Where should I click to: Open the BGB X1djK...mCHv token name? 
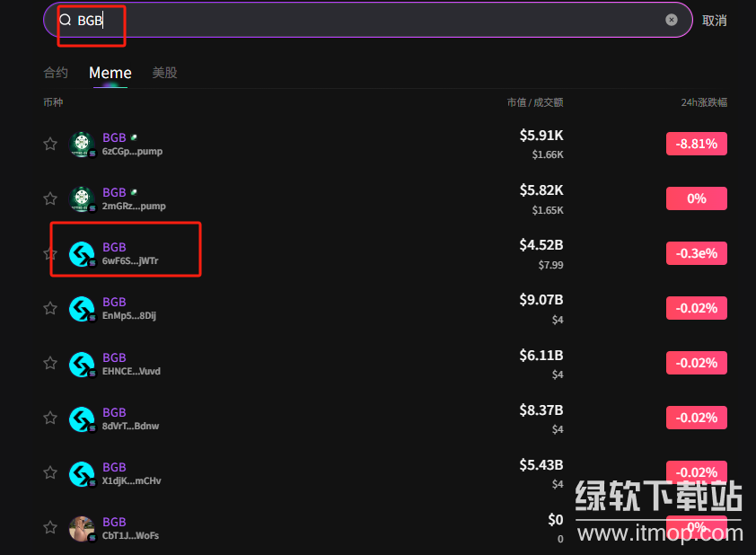(114, 467)
